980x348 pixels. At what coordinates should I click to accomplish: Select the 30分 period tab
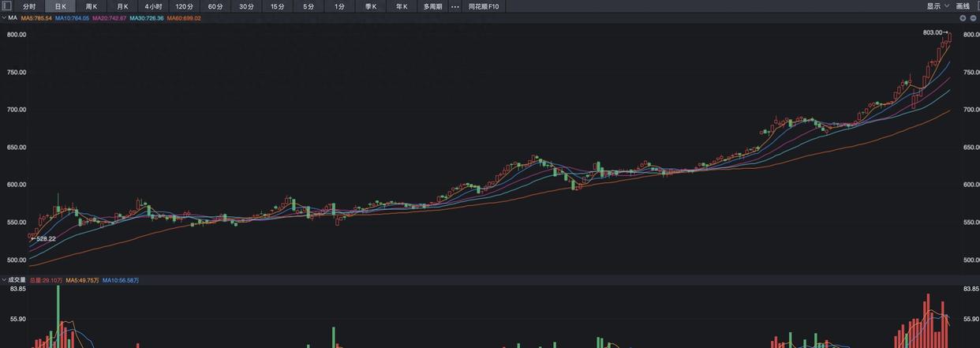pos(247,6)
